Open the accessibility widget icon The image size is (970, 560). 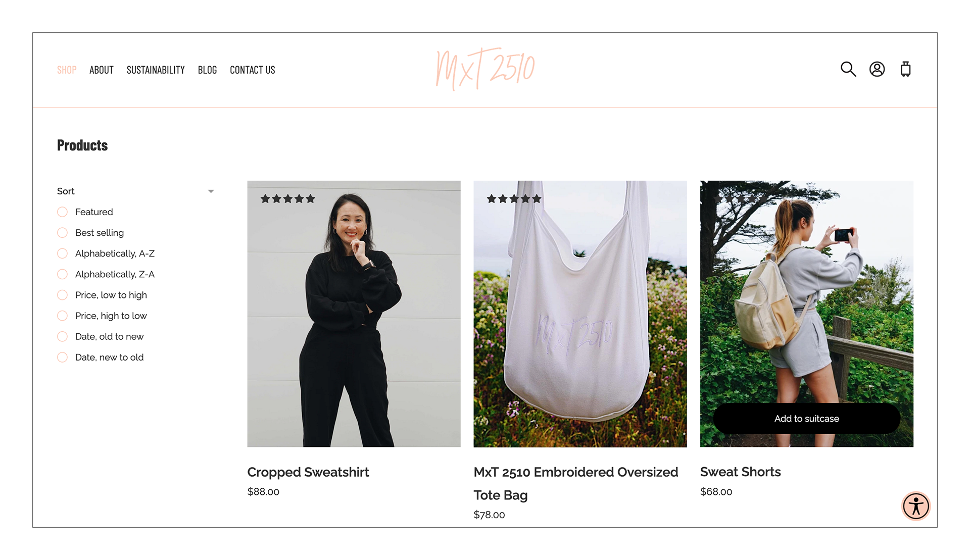tap(916, 506)
